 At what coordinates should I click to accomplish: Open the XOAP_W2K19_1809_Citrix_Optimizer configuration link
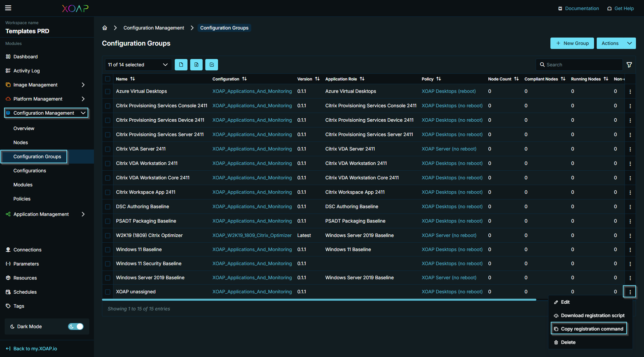252,235
